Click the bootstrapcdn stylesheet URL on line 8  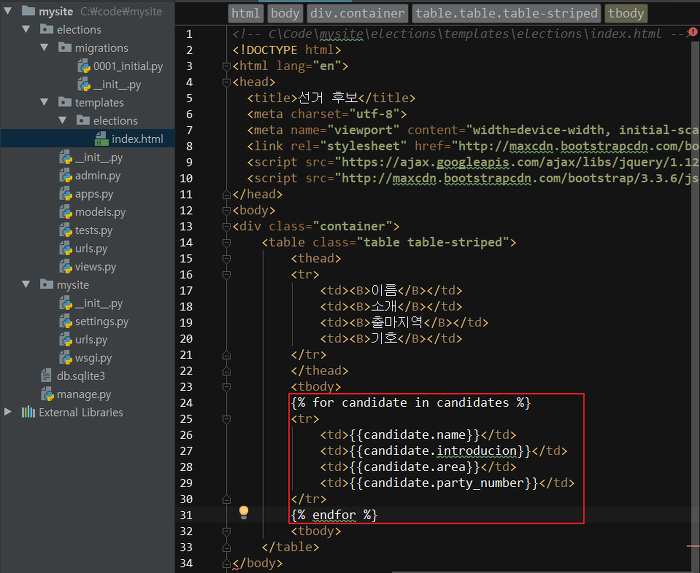click(x=578, y=146)
